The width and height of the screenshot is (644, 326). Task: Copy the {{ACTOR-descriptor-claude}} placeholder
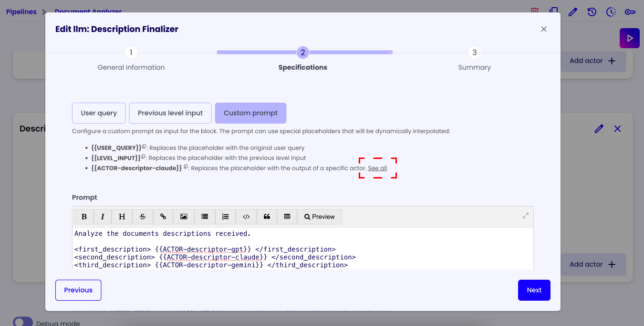[x=186, y=167]
